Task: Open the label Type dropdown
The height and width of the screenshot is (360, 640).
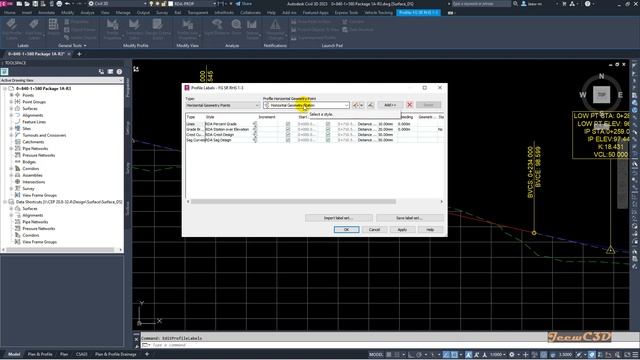Action: 223,105
